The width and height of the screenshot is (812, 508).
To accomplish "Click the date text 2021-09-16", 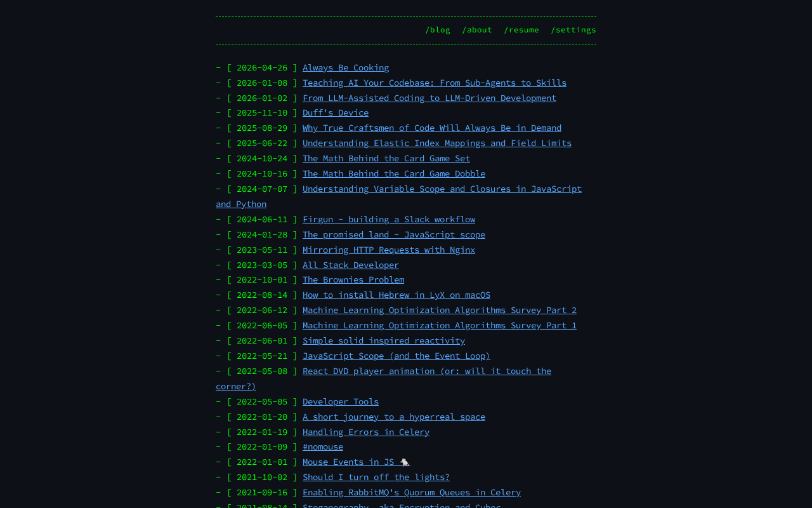I will pos(262,492).
